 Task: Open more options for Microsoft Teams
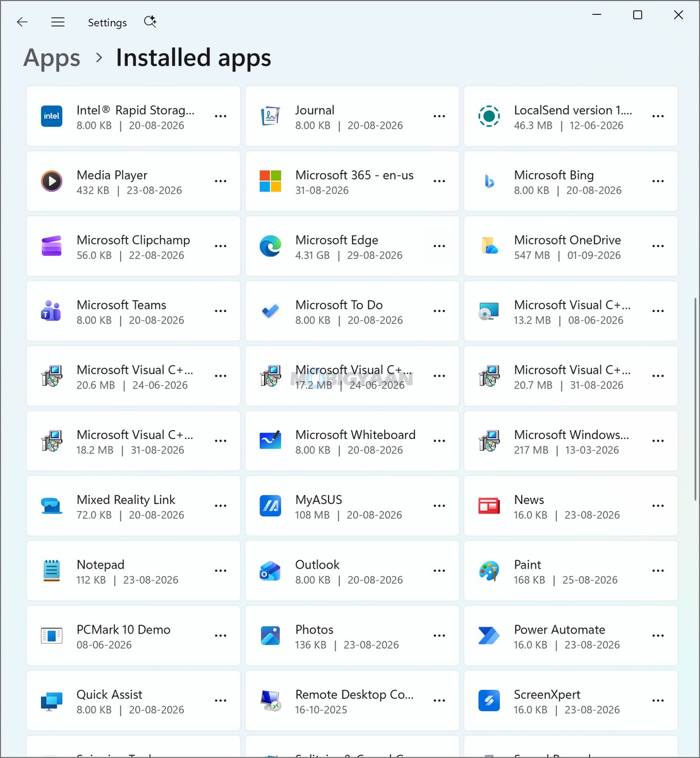[x=220, y=311]
